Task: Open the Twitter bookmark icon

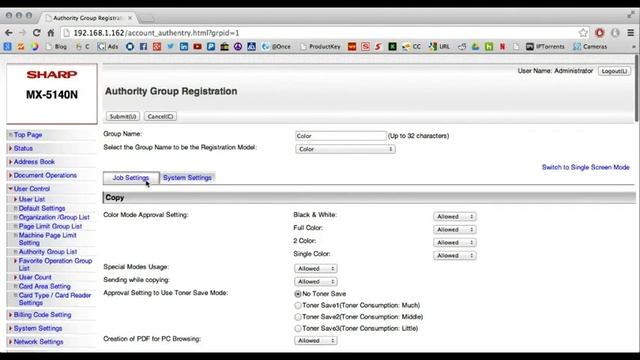Action: (x=170, y=47)
